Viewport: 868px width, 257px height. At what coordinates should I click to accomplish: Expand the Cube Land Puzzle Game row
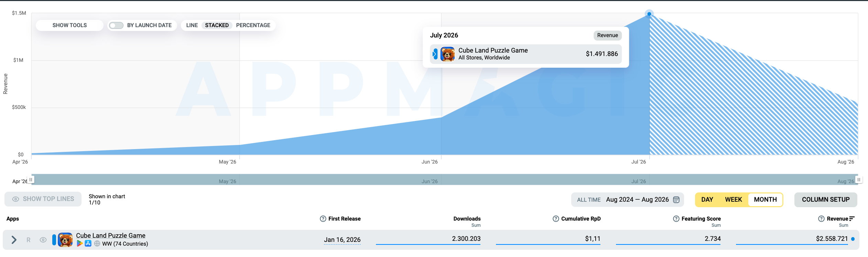pyautogui.click(x=14, y=240)
